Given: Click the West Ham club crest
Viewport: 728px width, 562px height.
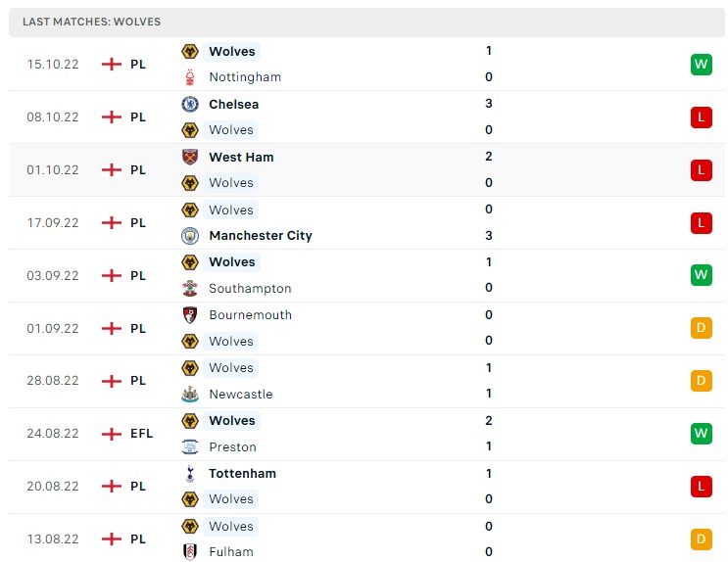Looking at the screenshot, I should coord(190,157).
